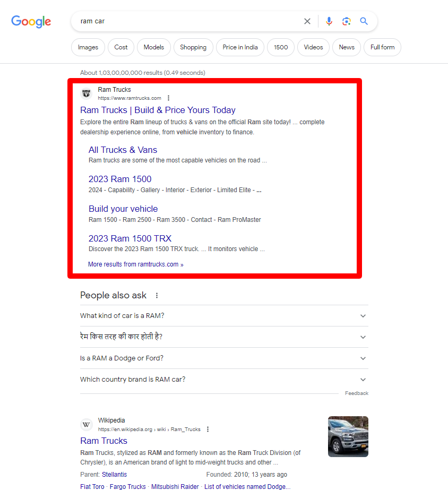Clear the search box with X icon
Viewport: 448px width, 490px height.
click(307, 21)
